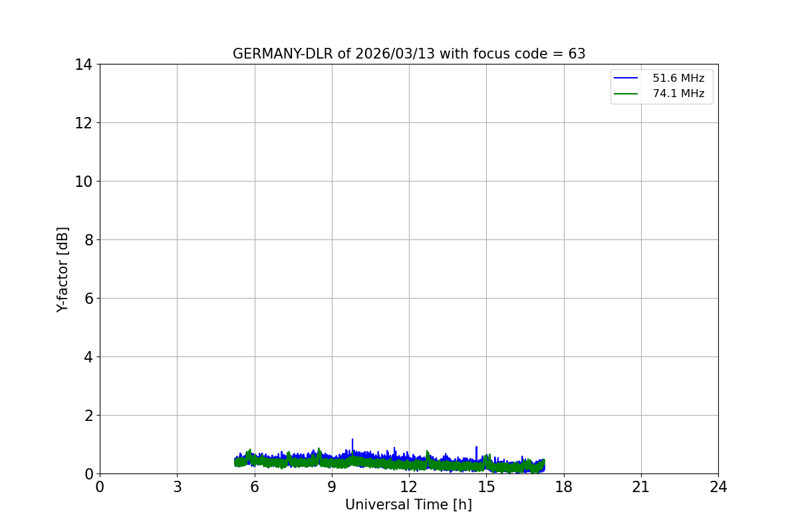Image resolution: width=798 pixels, height=532 pixels.
Task: Click the '51.6 MHz' legend label
Action: (678, 78)
